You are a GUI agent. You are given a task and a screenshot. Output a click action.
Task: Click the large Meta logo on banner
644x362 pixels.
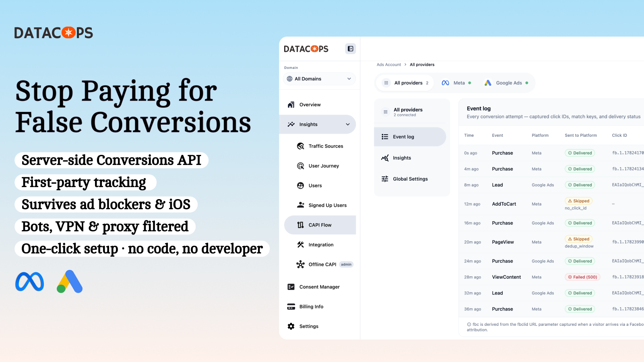tap(29, 282)
